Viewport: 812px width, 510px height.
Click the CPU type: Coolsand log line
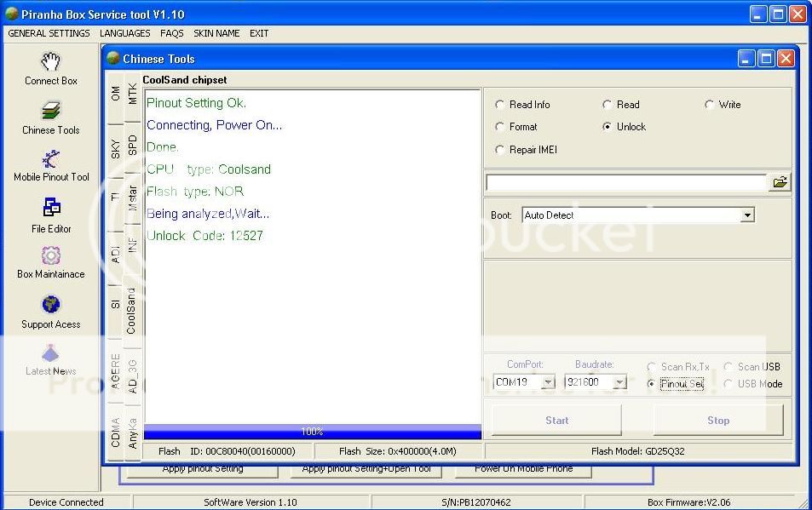pos(209,169)
